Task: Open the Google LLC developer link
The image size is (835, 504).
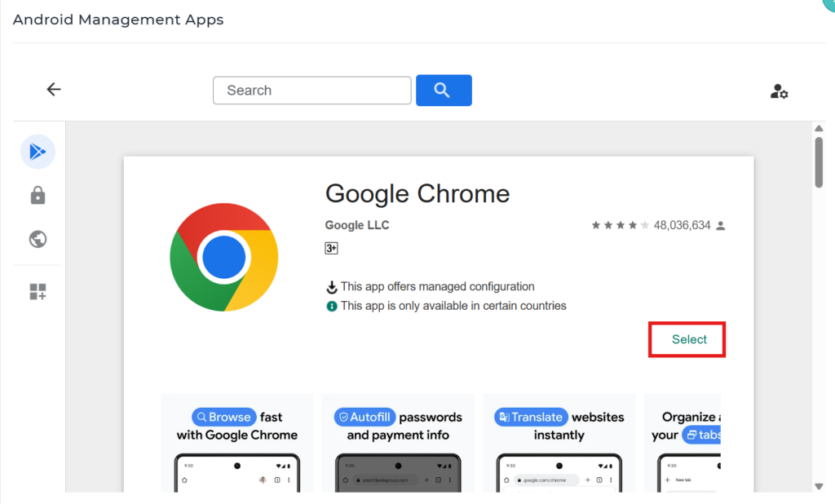Action: 357,225
